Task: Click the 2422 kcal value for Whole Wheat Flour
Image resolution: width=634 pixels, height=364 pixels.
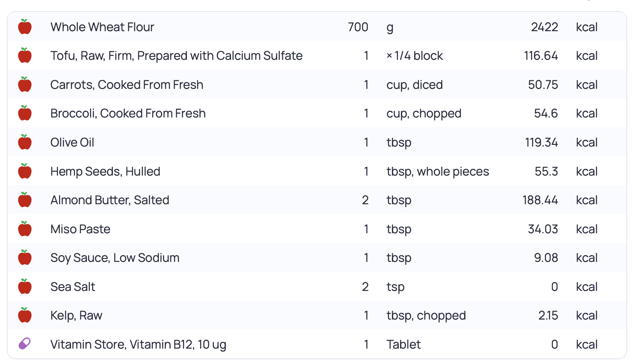Action: 544,27
